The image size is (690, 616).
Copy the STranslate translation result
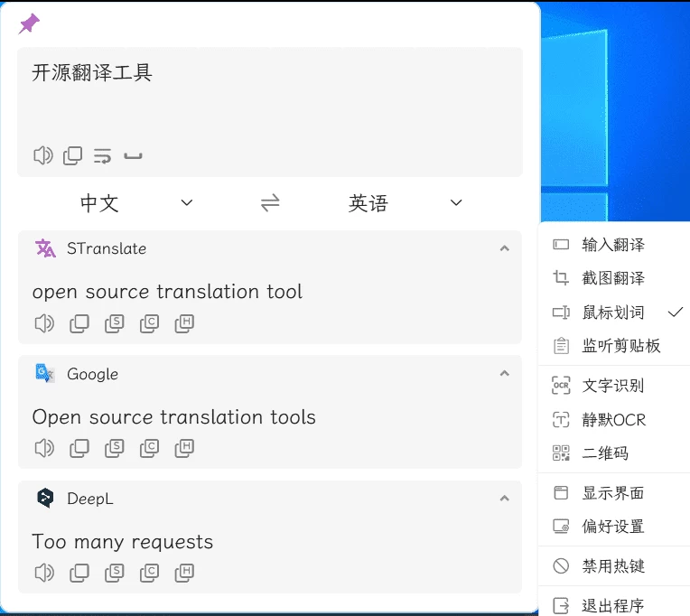coord(79,323)
